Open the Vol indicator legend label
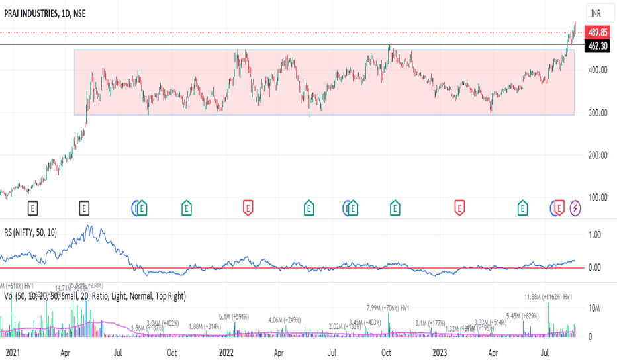Viewport: 617px width, 364px height. [x=95, y=296]
